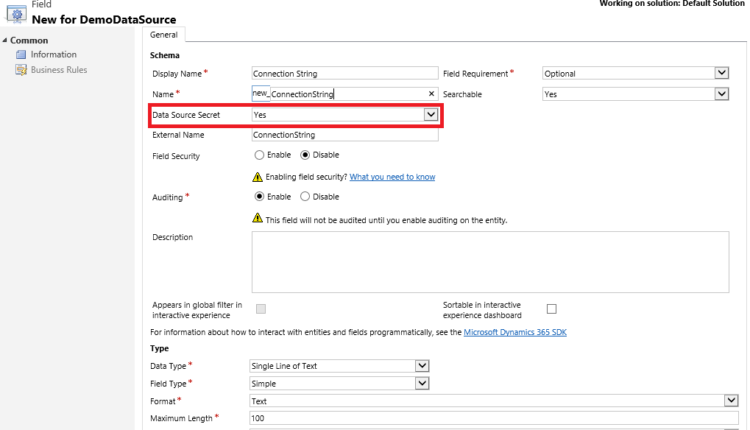Select Disable radio for Auditing
This screenshot has width=750, height=430.
pos(306,197)
